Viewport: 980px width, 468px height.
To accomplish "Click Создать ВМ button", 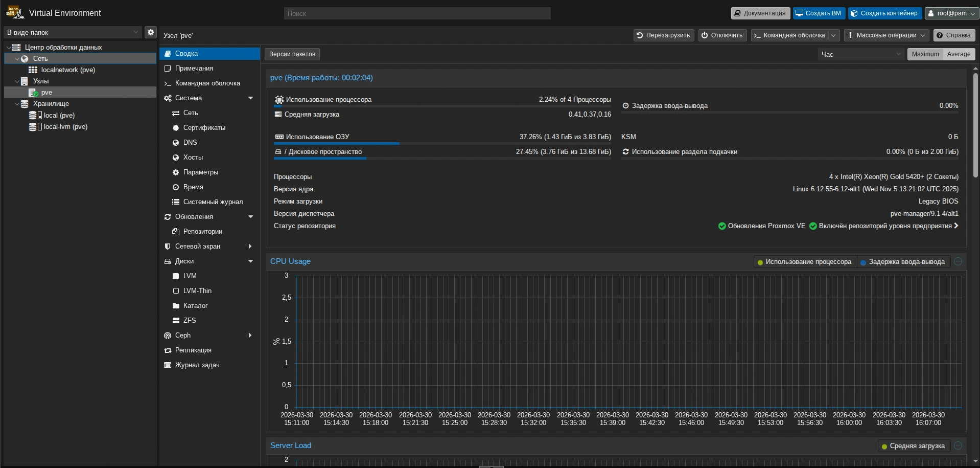I will pos(819,13).
